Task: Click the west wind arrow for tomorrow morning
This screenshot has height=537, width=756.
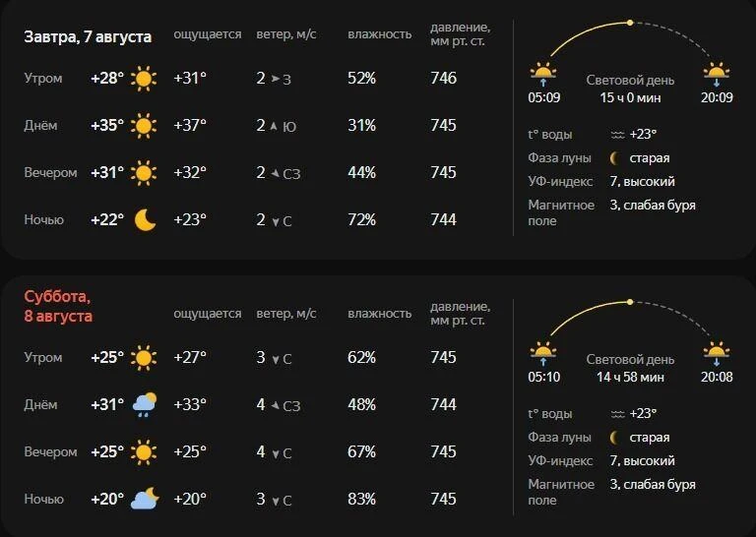Action: 276,79
